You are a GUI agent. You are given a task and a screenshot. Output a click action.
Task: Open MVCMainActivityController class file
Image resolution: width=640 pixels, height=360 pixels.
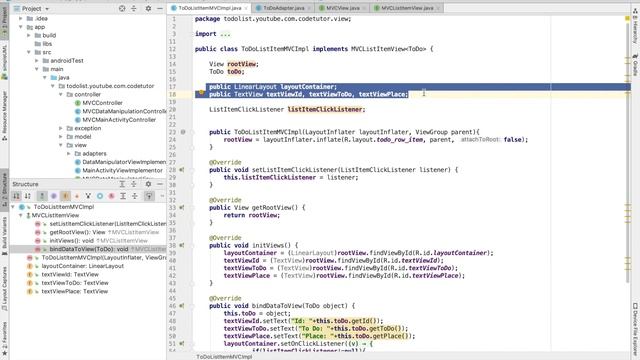119,120
